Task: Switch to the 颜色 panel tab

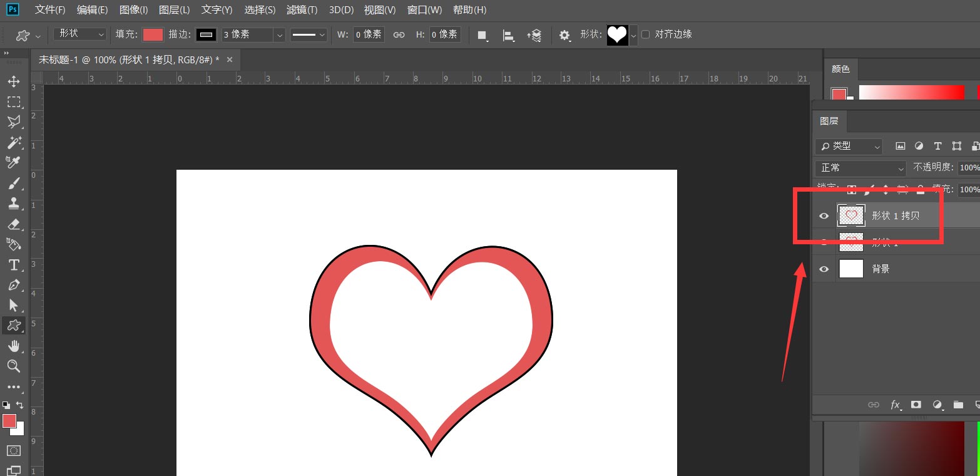Action: coord(840,69)
